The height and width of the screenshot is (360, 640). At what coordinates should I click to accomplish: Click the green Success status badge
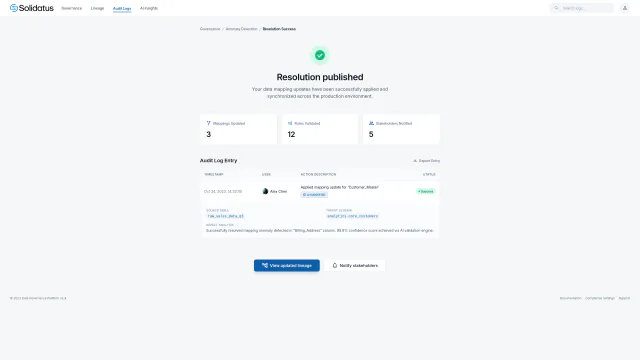(x=425, y=191)
